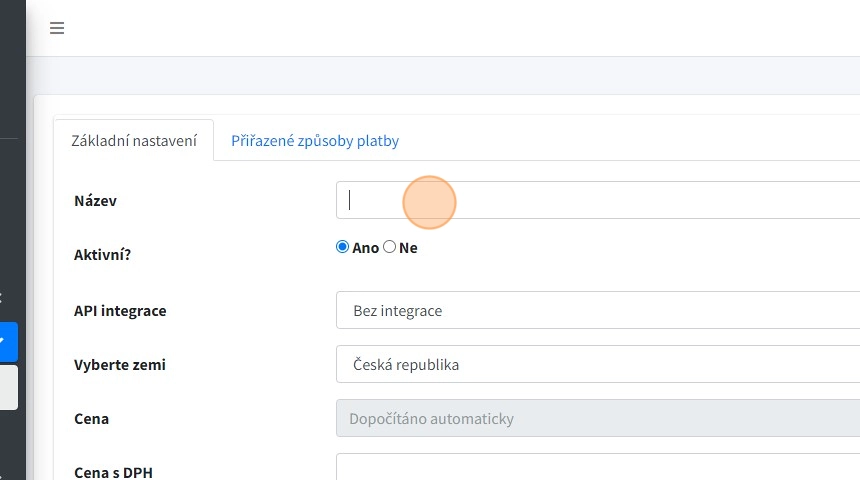Click the Cena s DPH label
The image size is (860, 480).
click(113, 472)
